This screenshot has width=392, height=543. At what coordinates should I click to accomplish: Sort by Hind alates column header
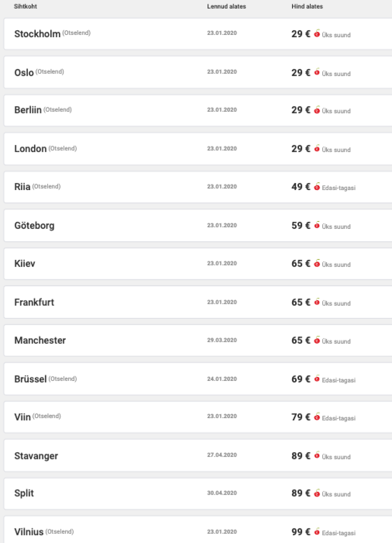click(307, 7)
